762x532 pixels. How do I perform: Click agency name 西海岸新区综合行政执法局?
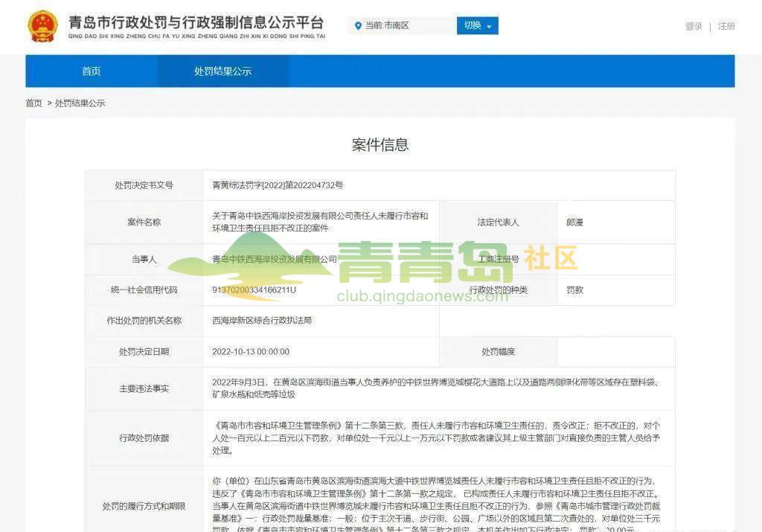[262, 321]
